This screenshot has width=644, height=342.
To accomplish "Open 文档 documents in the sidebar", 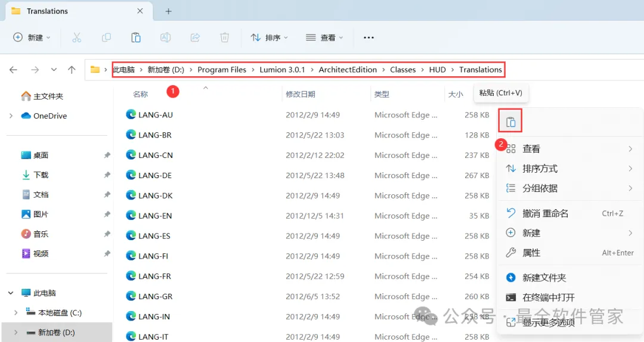I will coord(35,195).
